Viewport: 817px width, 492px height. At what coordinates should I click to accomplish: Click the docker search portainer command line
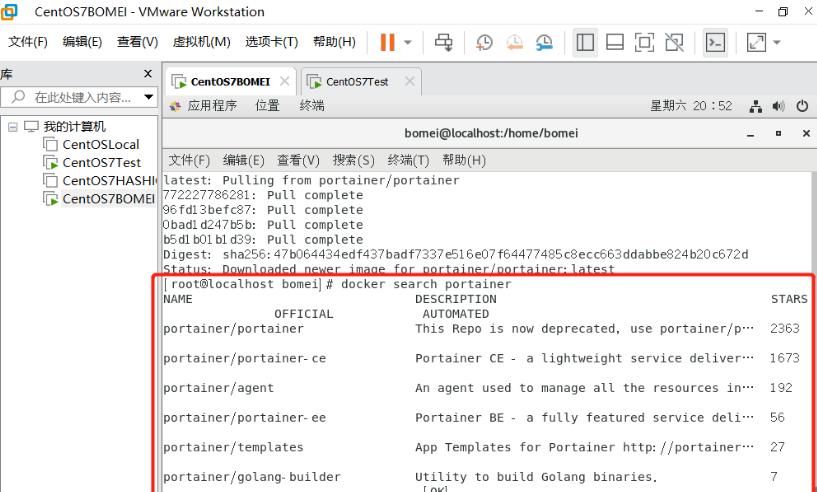point(338,284)
